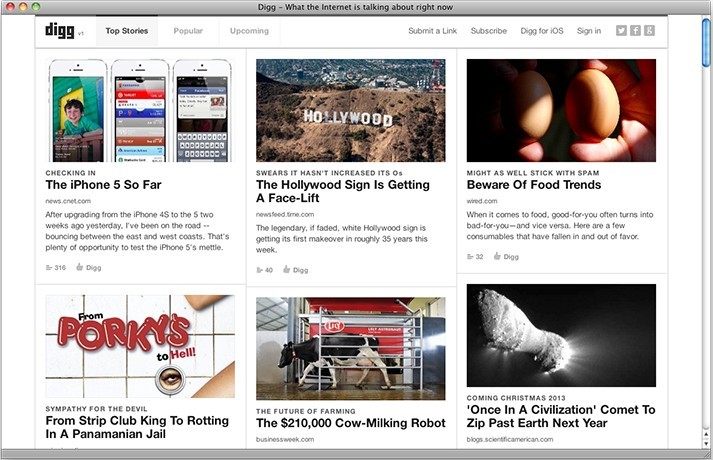This screenshot has height=460, width=713.
Task: Digg the iPhone 5 So Far story
Action: [x=89, y=267]
